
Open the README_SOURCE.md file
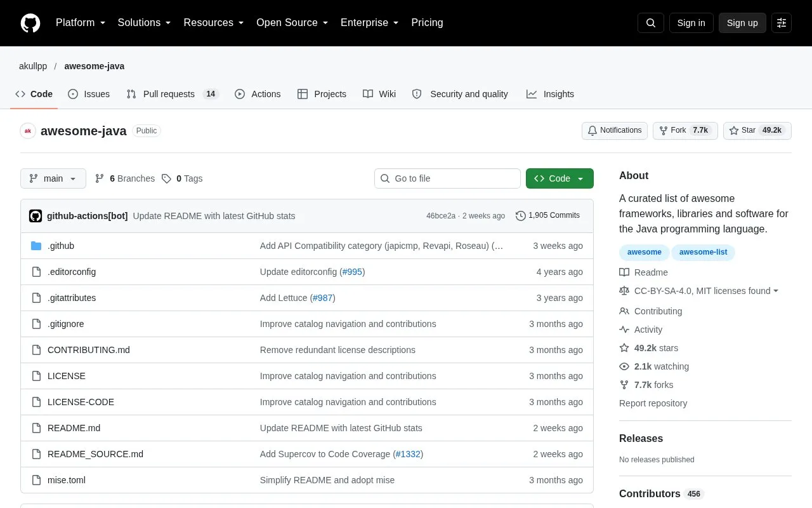[x=95, y=454]
